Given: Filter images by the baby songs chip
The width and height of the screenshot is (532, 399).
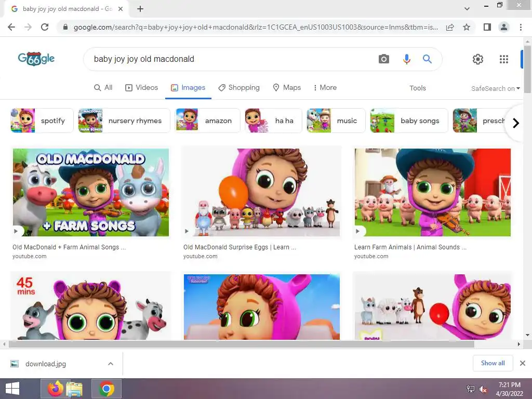Looking at the screenshot, I should tap(409, 121).
